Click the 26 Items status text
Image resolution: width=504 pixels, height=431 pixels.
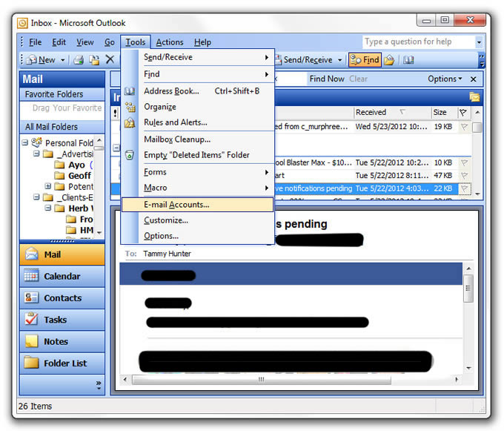tap(35, 407)
